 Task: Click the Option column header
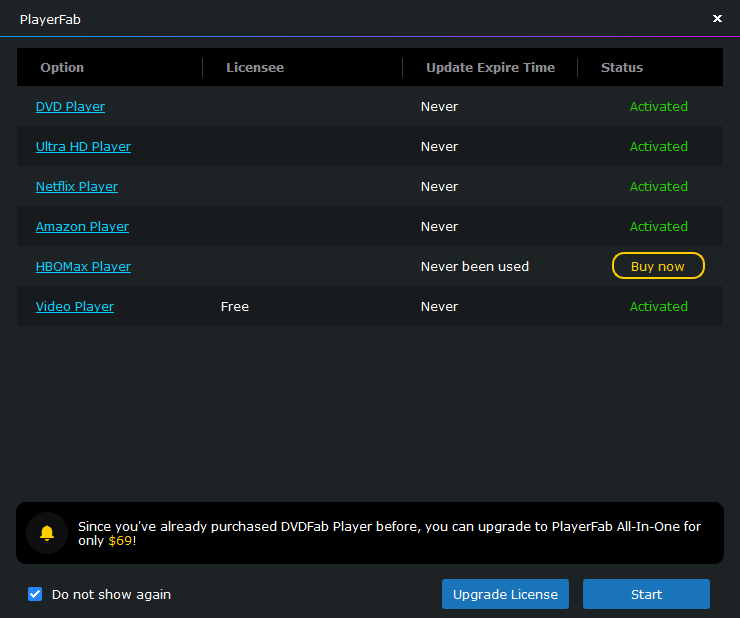[62, 68]
